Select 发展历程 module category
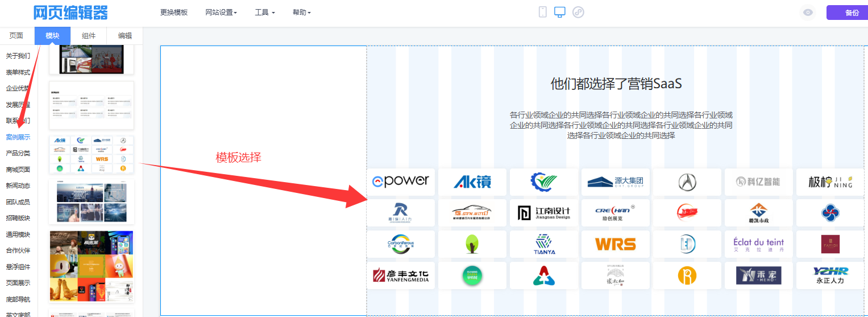868x317 pixels. point(18,105)
